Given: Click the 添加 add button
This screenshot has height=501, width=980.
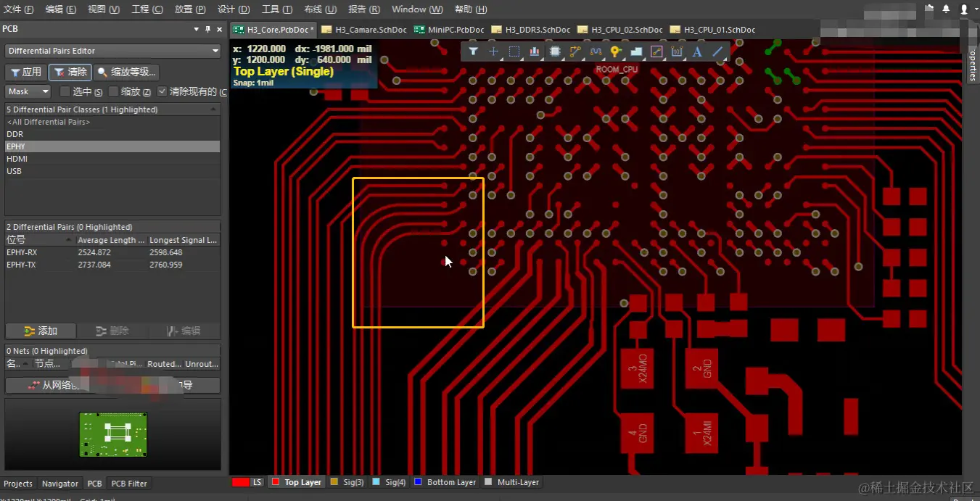Looking at the screenshot, I should click(x=41, y=331).
